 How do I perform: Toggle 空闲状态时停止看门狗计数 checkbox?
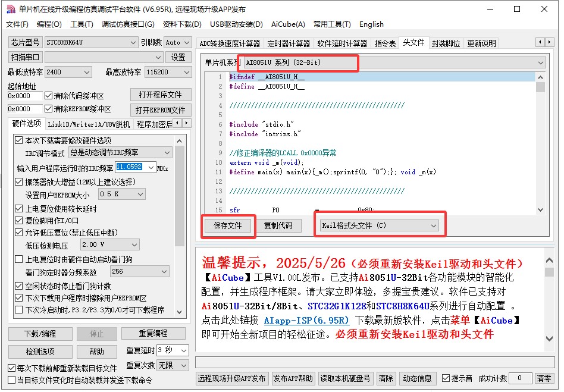click(x=18, y=286)
